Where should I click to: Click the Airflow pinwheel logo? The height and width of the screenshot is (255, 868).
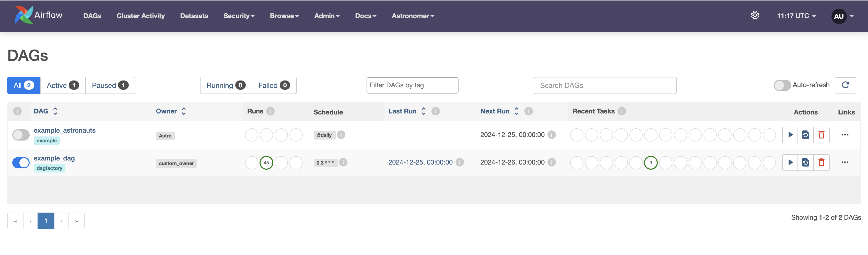24,15
